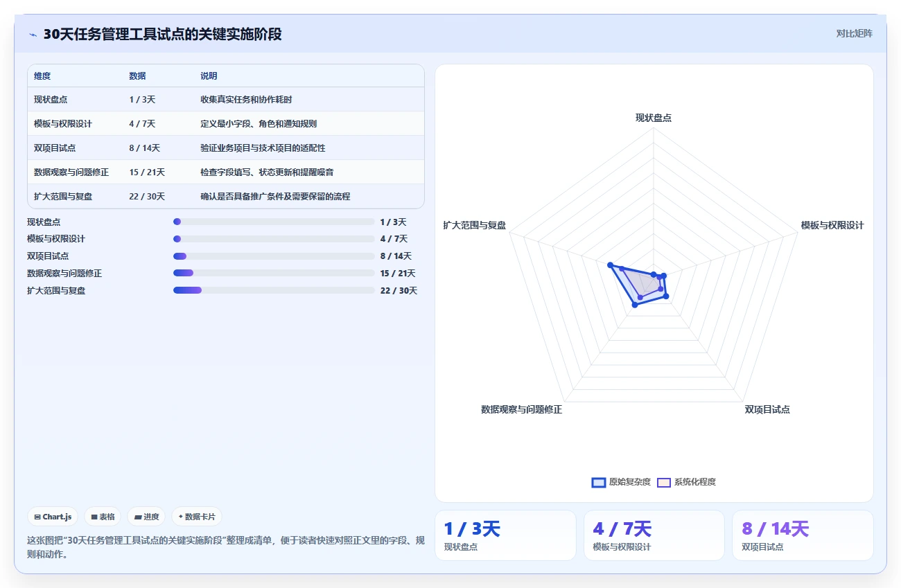Click the 现状盘点 radar axis label
This screenshot has width=901, height=588.
point(654,118)
